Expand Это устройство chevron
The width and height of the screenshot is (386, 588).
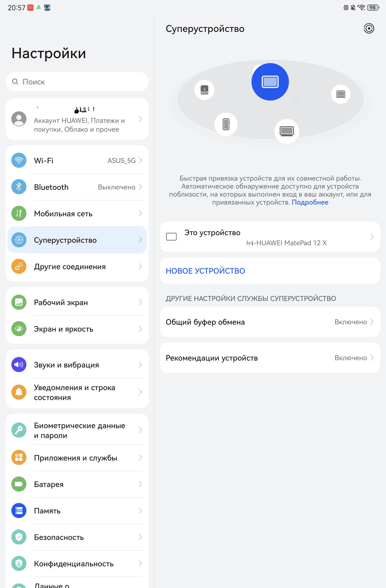click(x=372, y=237)
